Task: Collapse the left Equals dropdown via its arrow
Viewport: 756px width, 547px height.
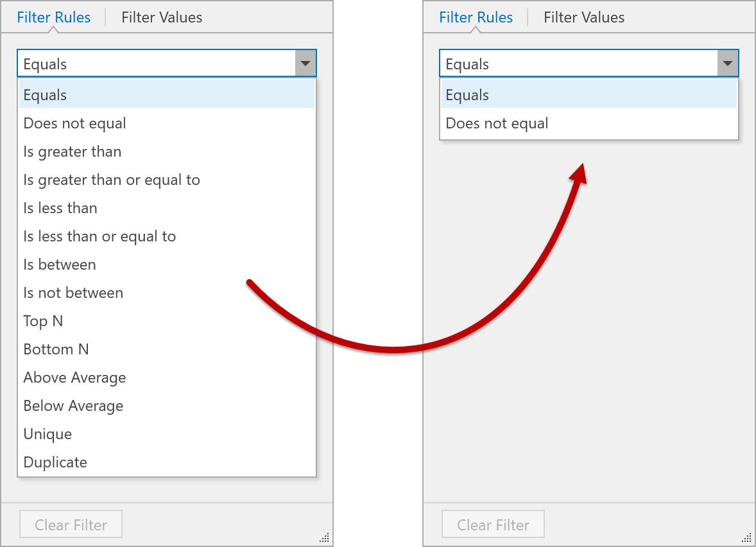Action: coord(305,64)
